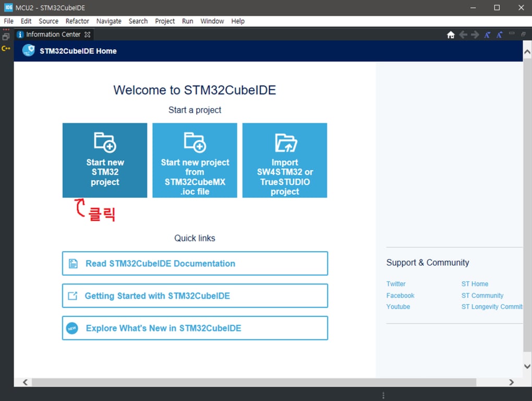Open the Search menu
The width and height of the screenshot is (532, 401).
point(138,21)
